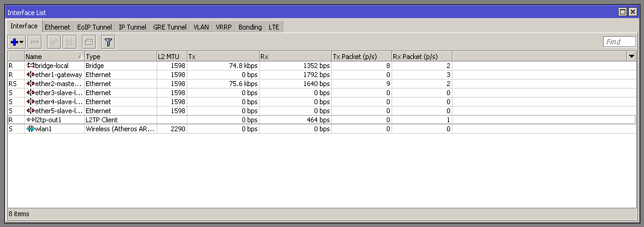Click the Remove minus button
This screenshot has width=644, height=227.
[x=35, y=42]
